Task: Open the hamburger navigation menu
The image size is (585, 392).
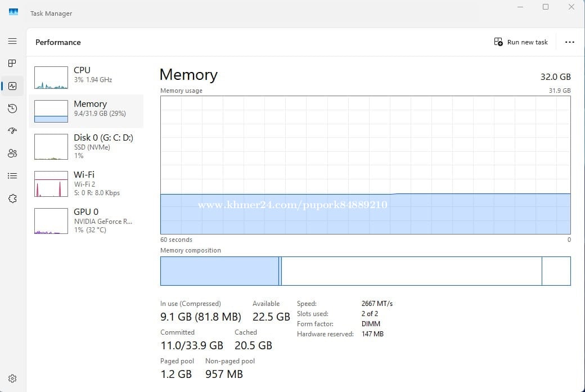Action: click(12, 41)
